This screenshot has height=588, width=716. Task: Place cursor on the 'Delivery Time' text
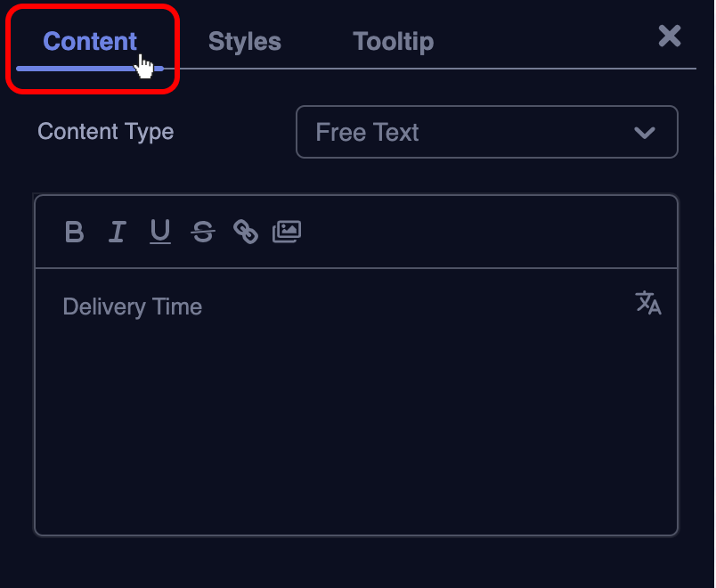click(133, 307)
